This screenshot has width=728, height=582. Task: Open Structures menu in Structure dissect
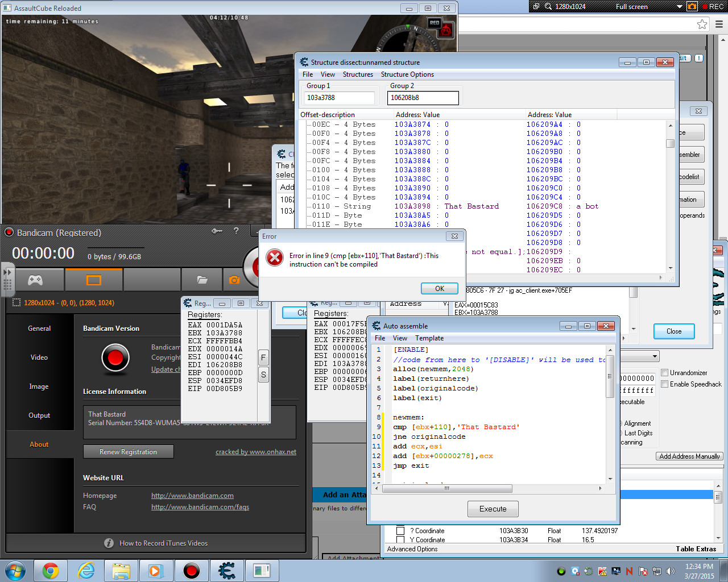coord(358,74)
